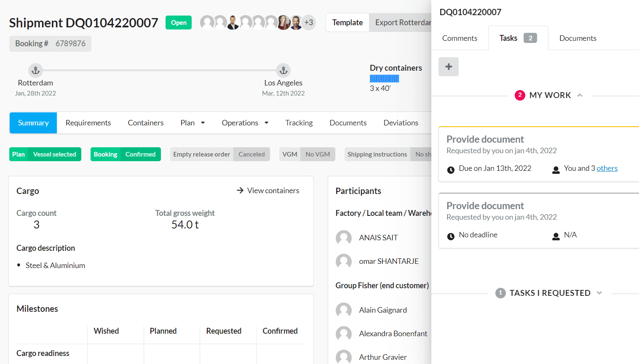Screen dimensions: 639x364
Task: Click the Los Angeles anchor port icon
Action: pos(283,70)
